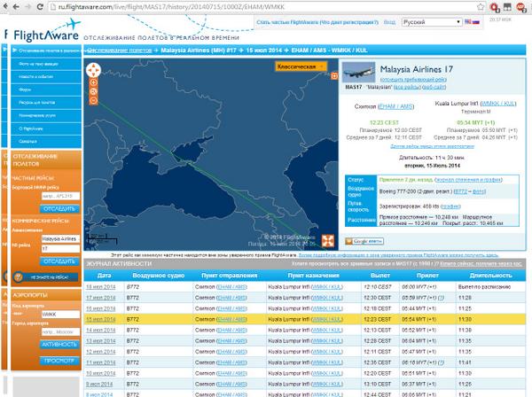Use the map pan arrows control

coord(93,70)
